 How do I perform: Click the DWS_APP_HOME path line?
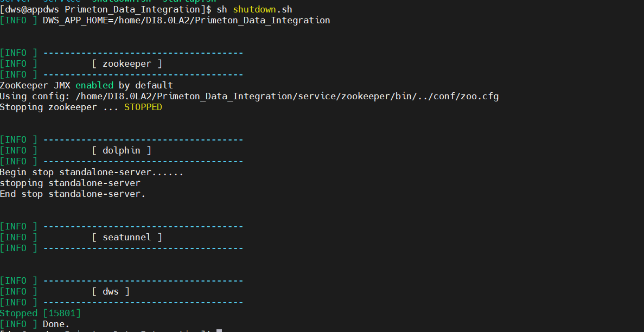(165, 20)
